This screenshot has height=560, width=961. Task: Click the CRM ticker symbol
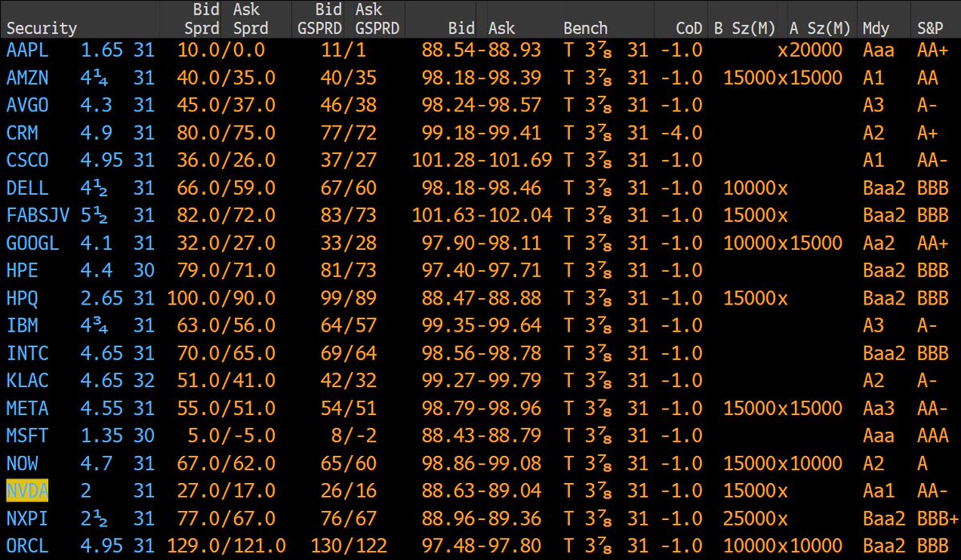(x=22, y=133)
